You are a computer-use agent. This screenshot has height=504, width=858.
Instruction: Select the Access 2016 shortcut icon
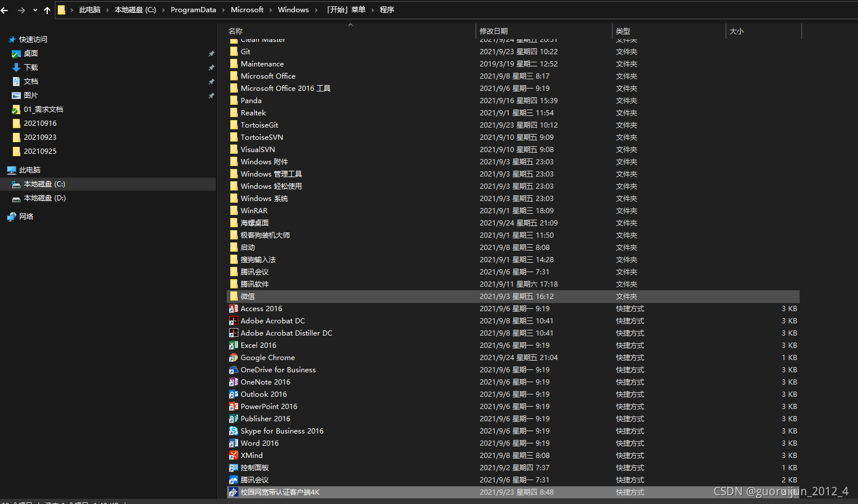(x=233, y=309)
